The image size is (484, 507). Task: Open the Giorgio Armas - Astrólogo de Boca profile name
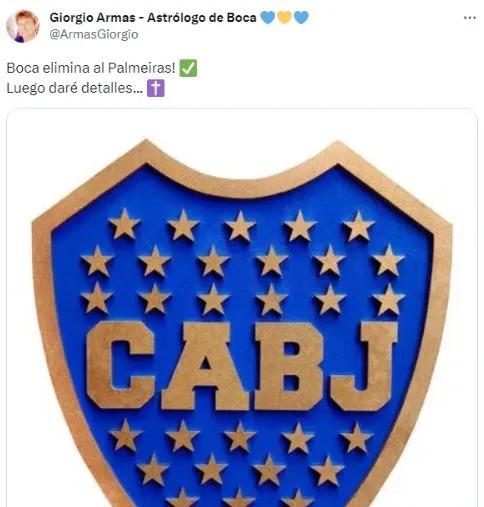coord(153,18)
